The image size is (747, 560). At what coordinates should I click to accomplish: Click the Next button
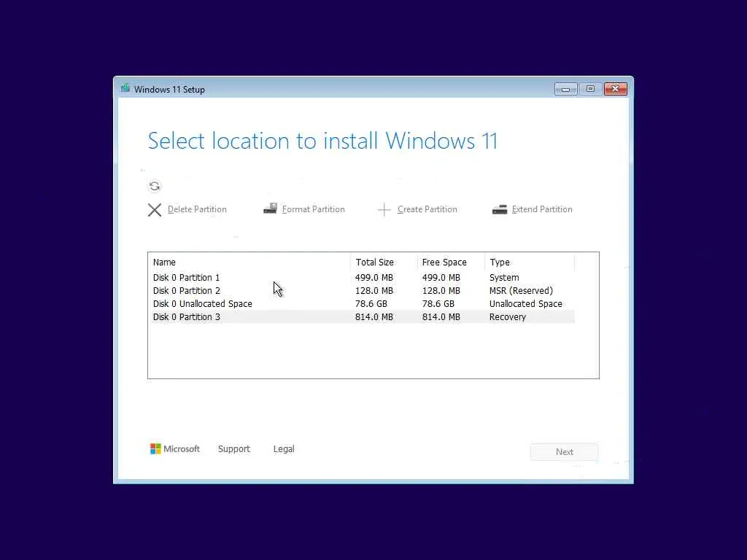point(564,452)
